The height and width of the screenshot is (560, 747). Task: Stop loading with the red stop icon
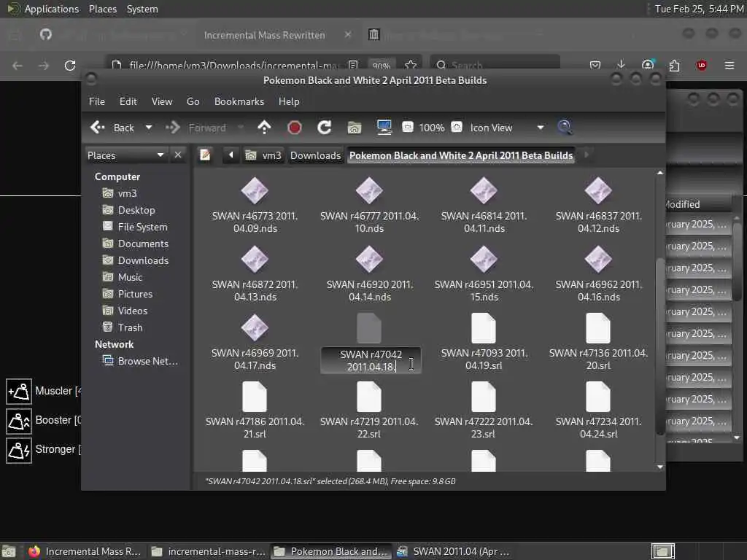click(x=295, y=127)
